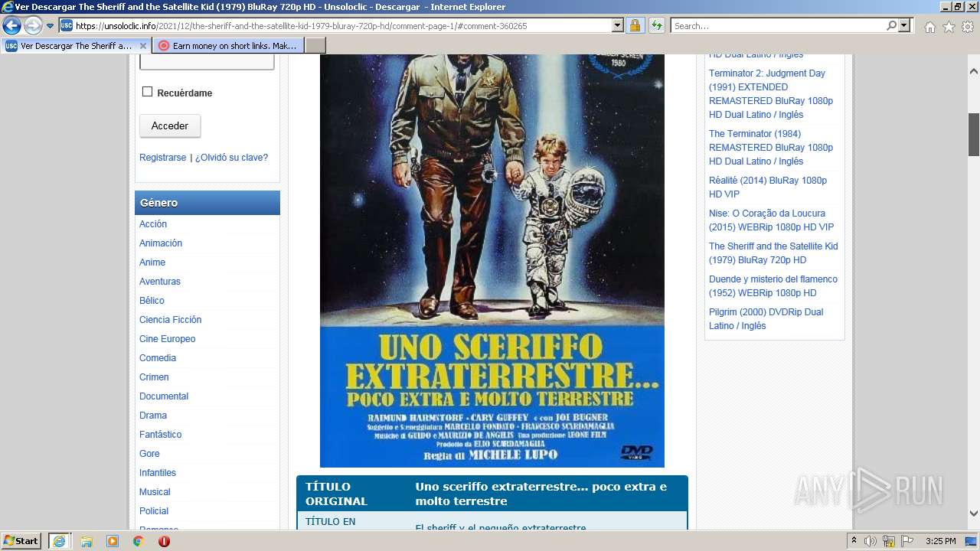980x551 pixels.
Task: Open 'Pilgrim (2000) DVDRip' link
Action: pos(766,319)
